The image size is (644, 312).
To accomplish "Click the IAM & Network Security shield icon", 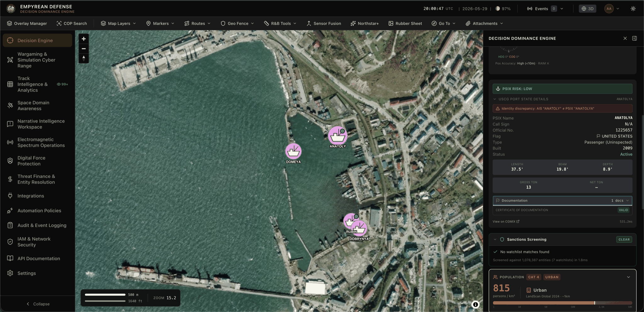I will [10, 242].
